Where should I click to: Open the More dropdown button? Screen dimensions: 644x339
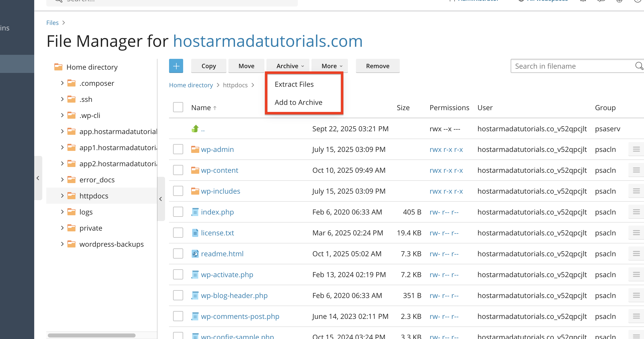coord(330,66)
